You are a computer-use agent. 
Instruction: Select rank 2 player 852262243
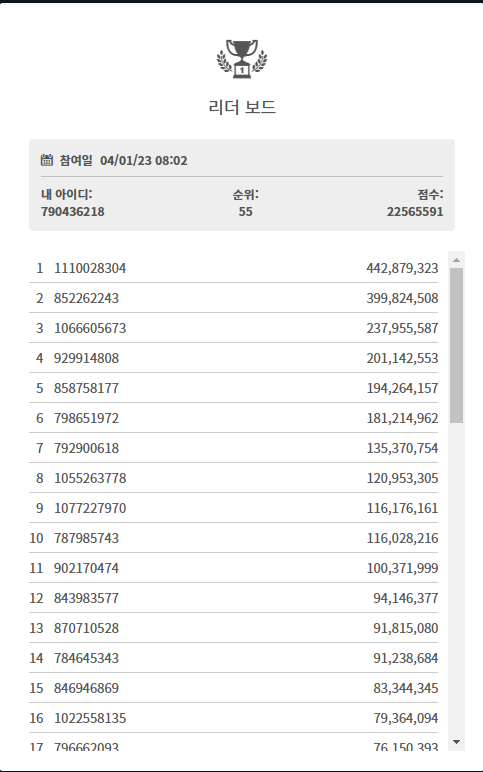[x=87, y=298]
